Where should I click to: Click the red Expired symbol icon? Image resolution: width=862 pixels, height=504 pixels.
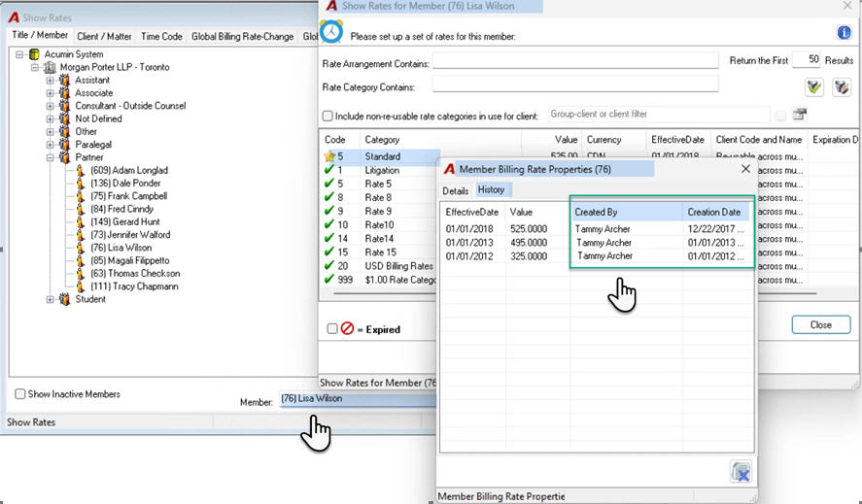click(347, 328)
